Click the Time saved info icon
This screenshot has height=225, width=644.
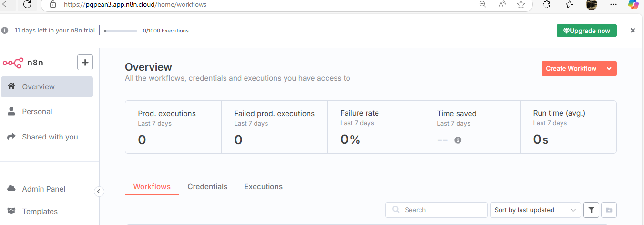pyautogui.click(x=458, y=140)
